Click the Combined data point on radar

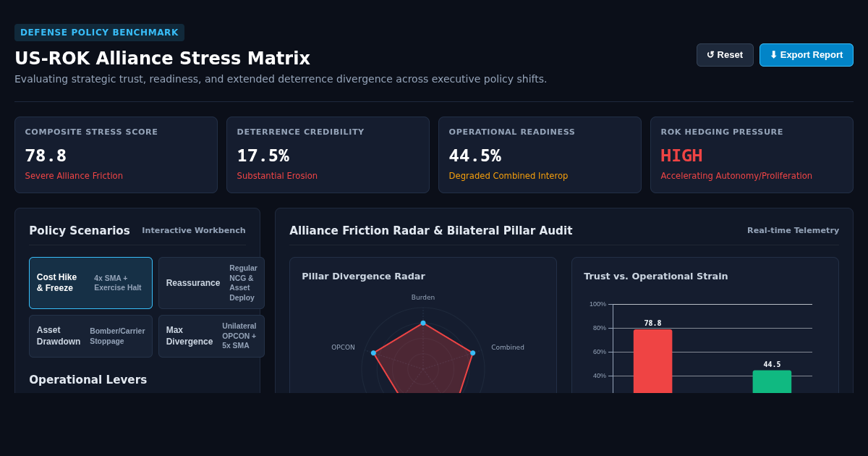473,353
